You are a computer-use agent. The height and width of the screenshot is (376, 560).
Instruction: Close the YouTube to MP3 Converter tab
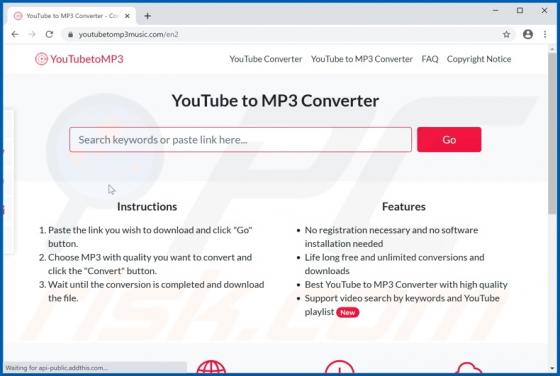[x=127, y=16]
